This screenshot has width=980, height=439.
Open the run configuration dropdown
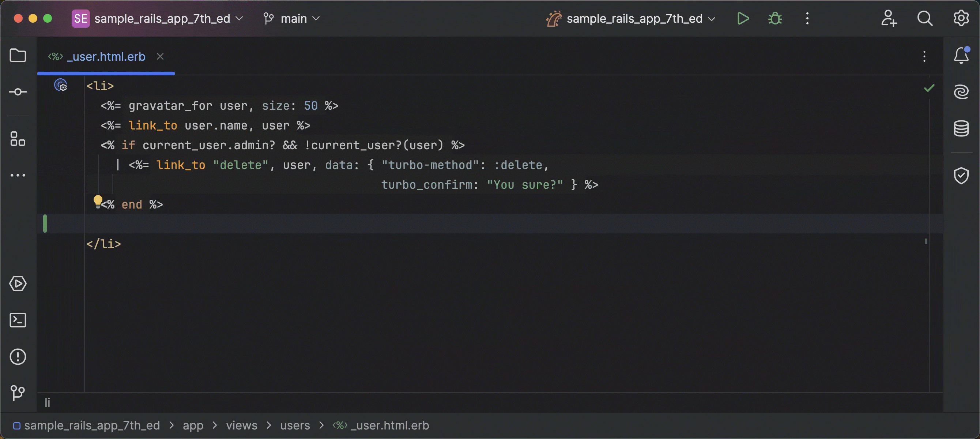tap(634, 18)
